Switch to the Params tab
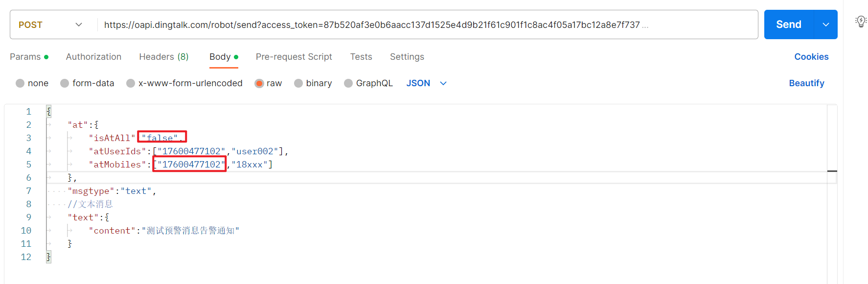This screenshot has height=284, width=868. (x=25, y=57)
